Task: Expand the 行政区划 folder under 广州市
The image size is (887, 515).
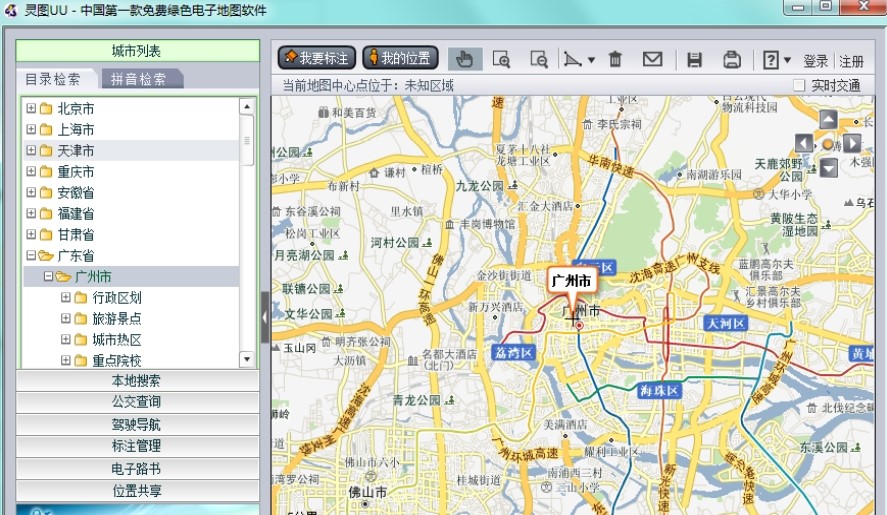Action: click(66, 297)
